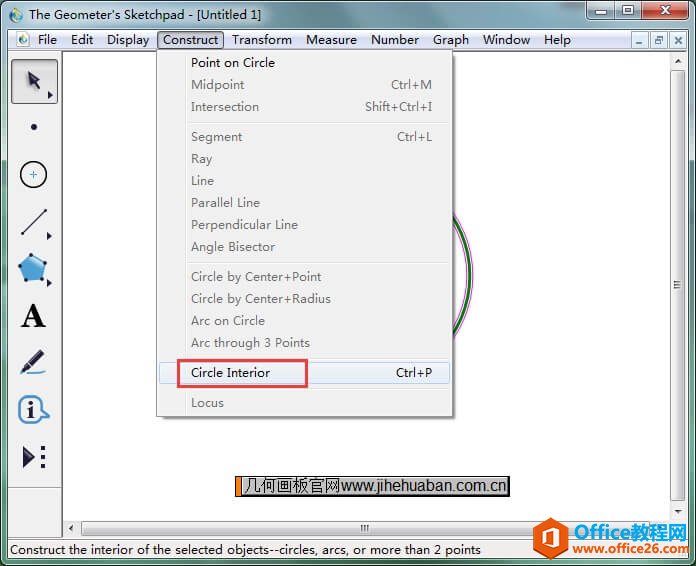Viewport: 696px width, 566px height.
Task: Click the disabled Parallel Line entry
Action: pos(304,202)
